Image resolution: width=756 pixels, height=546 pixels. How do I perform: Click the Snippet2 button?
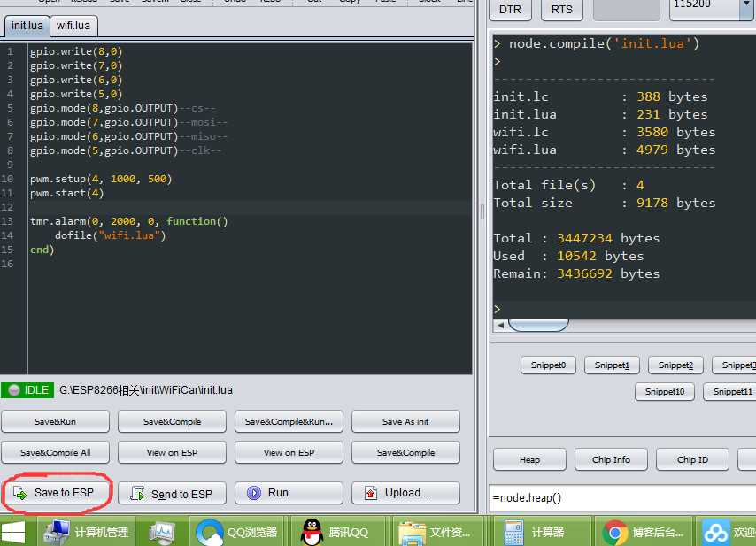pyautogui.click(x=675, y=365)
